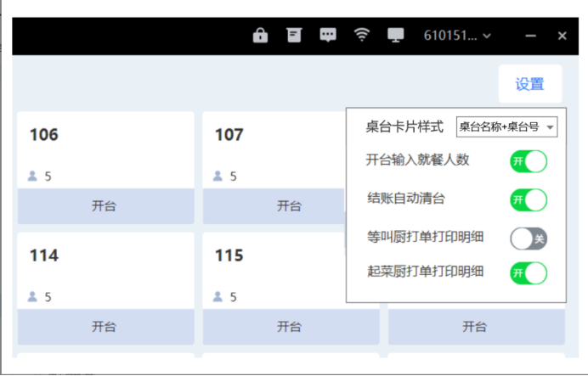Click 等叫厨打单打印明细 label
This screenshot has height=376, width=588.
click(425, 237)
